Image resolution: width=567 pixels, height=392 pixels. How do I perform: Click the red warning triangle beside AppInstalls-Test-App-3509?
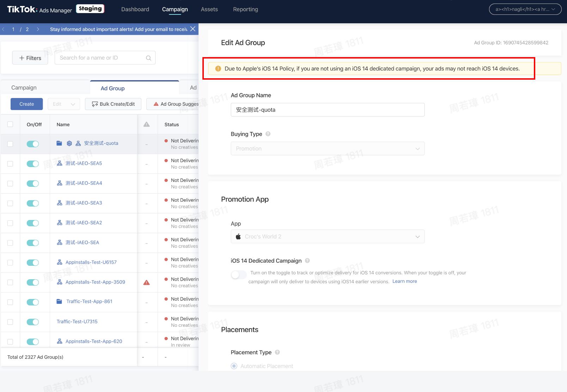coord(147,282)
